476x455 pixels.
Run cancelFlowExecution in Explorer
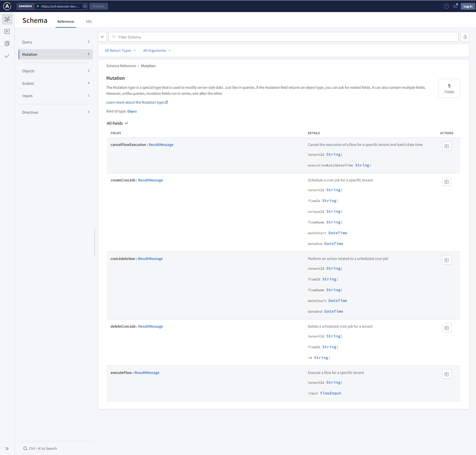[x=447, y=146]
